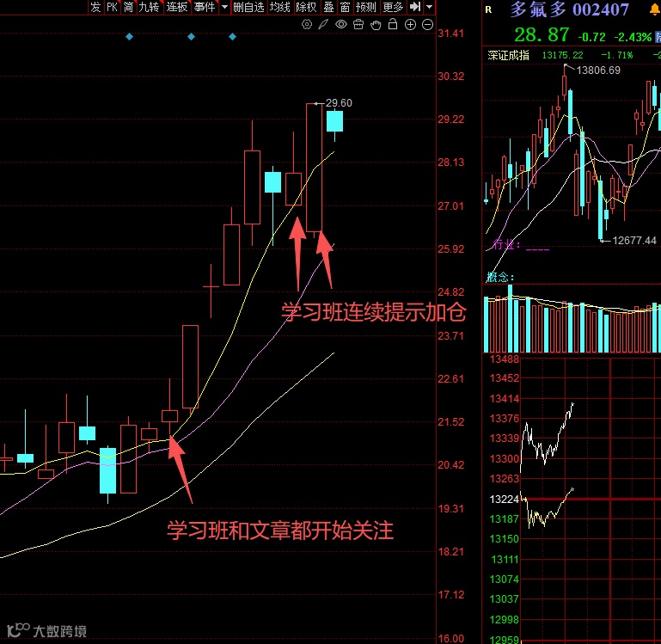
Task: Click price axis label 31.41
Action: pos(450,34)
